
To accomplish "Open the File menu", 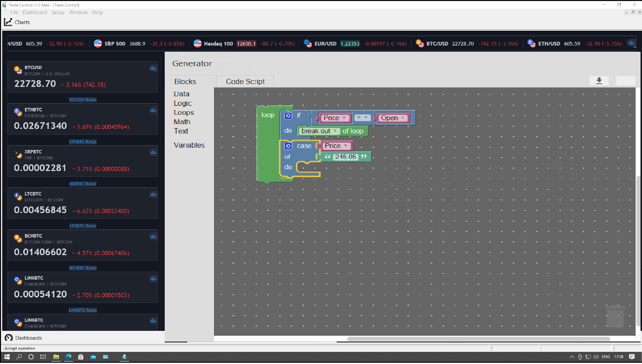I will click(x=14, y=12).
